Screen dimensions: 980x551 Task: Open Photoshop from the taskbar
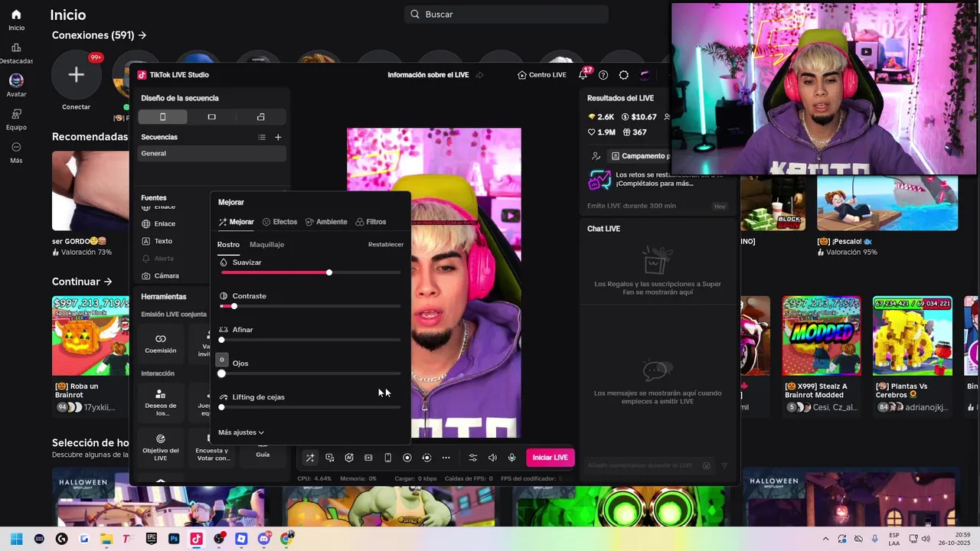[174, 539]
